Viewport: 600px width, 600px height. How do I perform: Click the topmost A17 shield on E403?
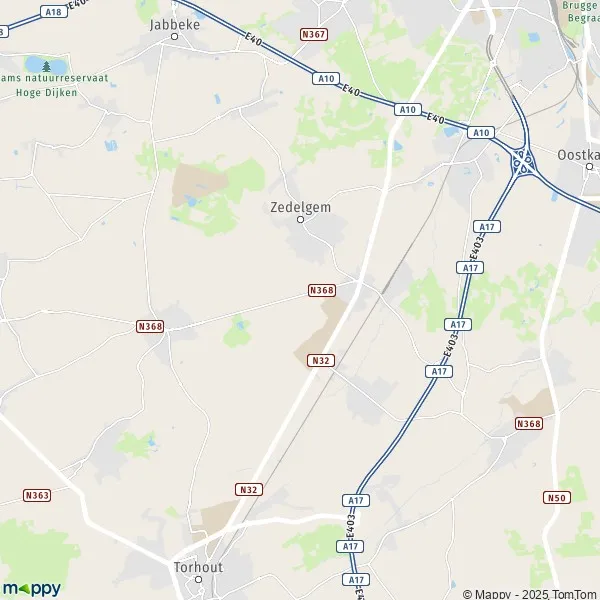[487, 227]
